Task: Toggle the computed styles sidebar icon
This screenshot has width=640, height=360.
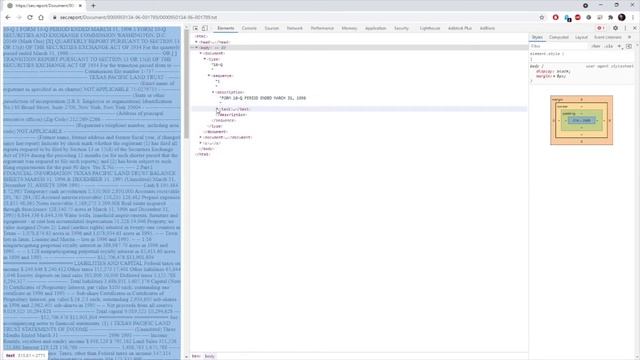Action: point(629,46)
